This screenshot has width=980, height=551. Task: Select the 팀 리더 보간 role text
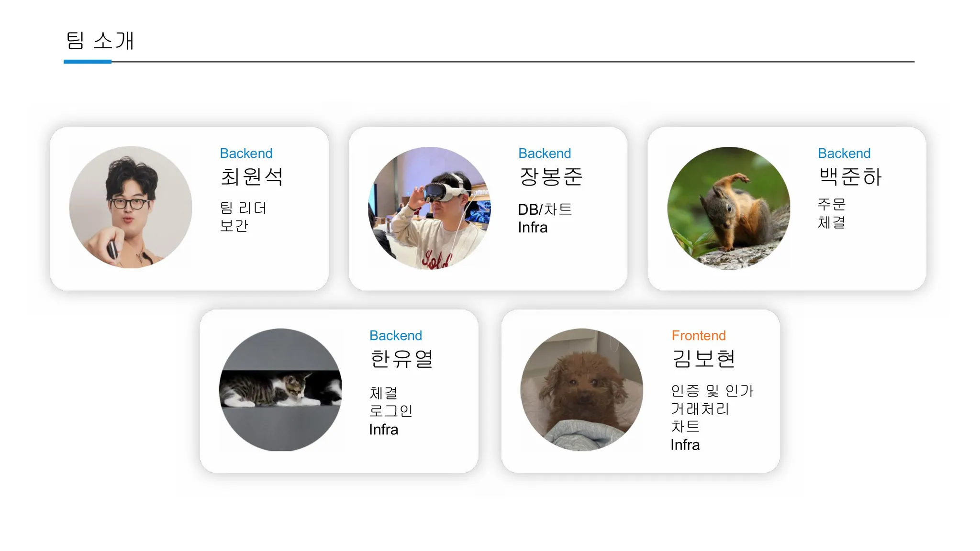[243, 217]
